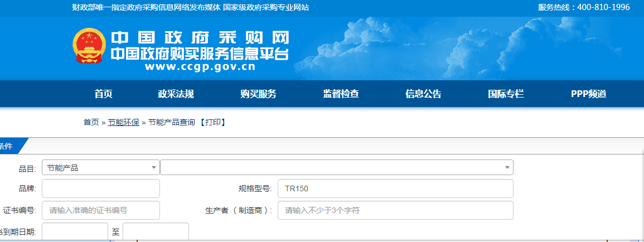Image resolution: width=644 pixels, height=242 pixels.
Task: Select 监督检查 in the navigation bar
Action: point(341,94)
